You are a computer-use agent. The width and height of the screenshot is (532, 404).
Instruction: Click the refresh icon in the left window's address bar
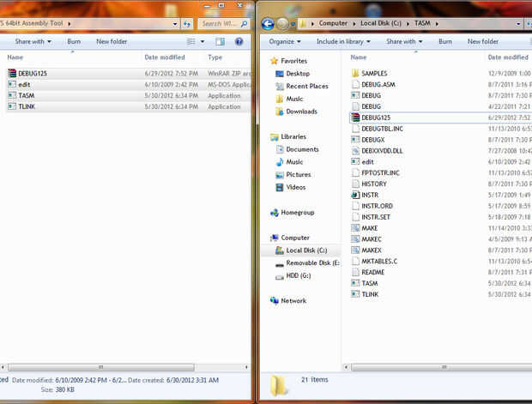pos(187,24)
